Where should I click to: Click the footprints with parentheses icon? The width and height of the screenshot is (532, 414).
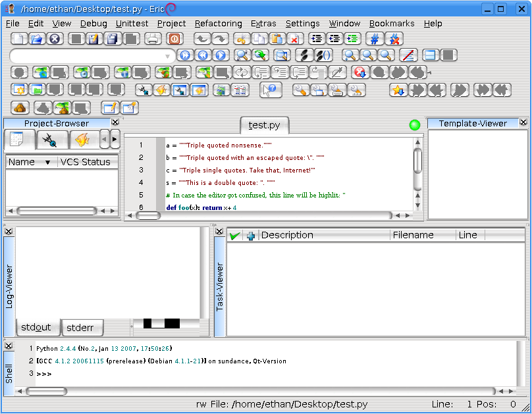(x=324, y=55)
